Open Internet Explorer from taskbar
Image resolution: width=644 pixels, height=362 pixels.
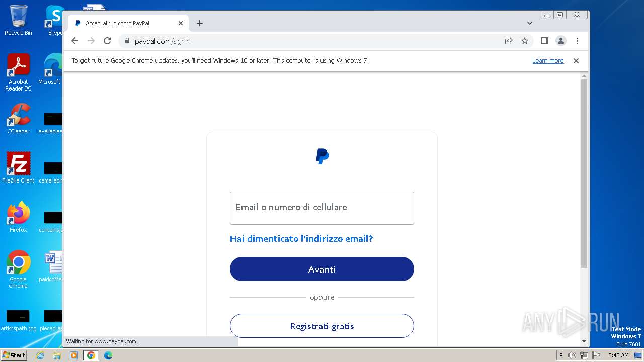click(x=40, y=355)
